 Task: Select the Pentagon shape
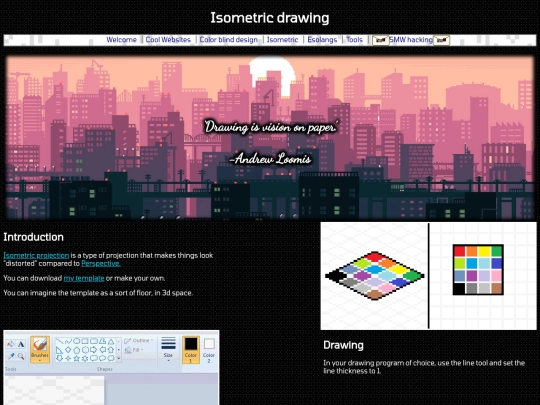point(76,350)
